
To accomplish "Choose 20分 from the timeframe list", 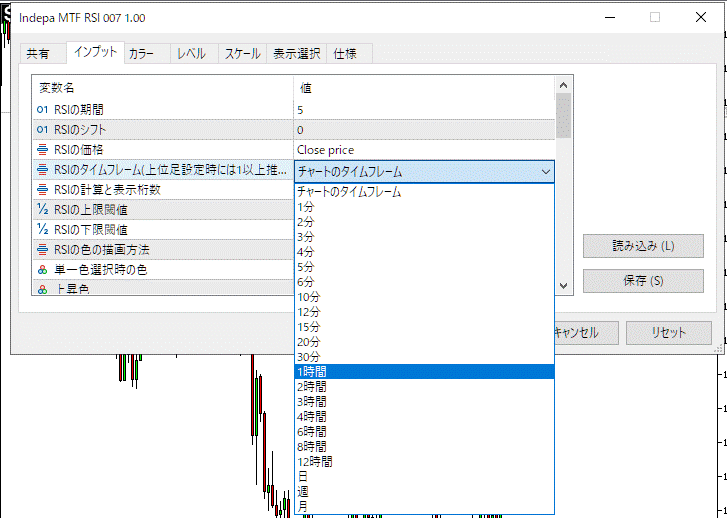I will pos(424,342).
